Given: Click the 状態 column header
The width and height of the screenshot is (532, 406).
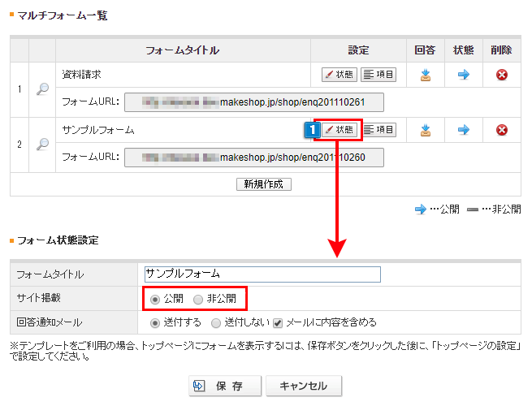Looking at the screenshot, I should click(464, 50).
